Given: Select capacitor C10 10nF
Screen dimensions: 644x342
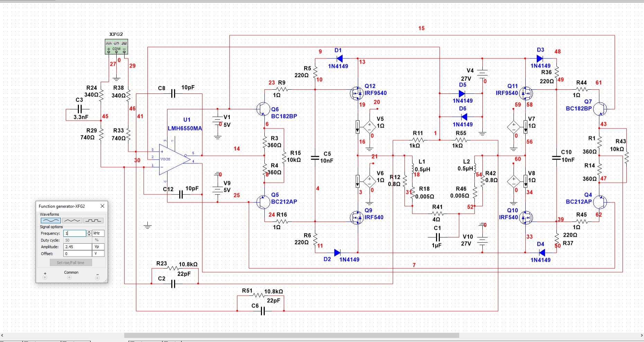Looking at the screenshot, I should [x=556, y=158].
